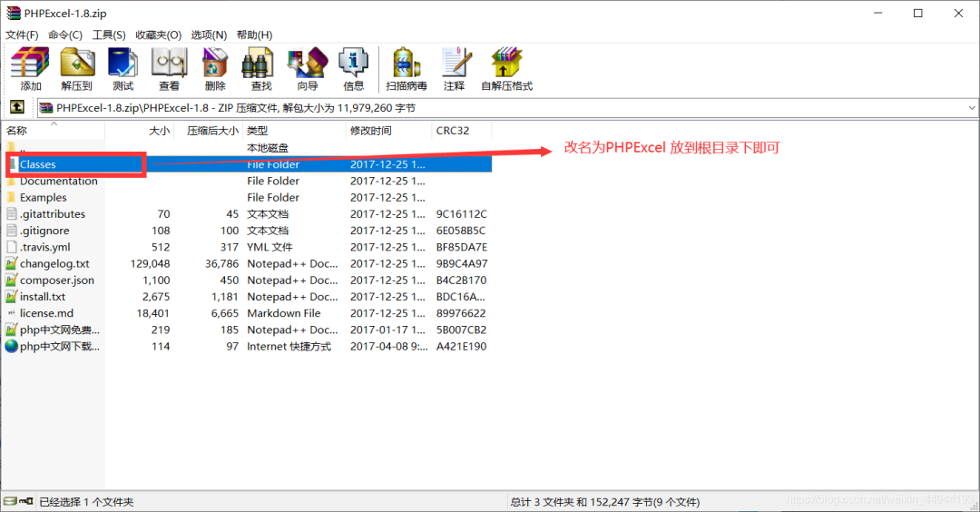Click the status text '已经选择 1 个文件夹'
Image resolution: width=980 pixels, height=512 pixels.
pos(86,501)
